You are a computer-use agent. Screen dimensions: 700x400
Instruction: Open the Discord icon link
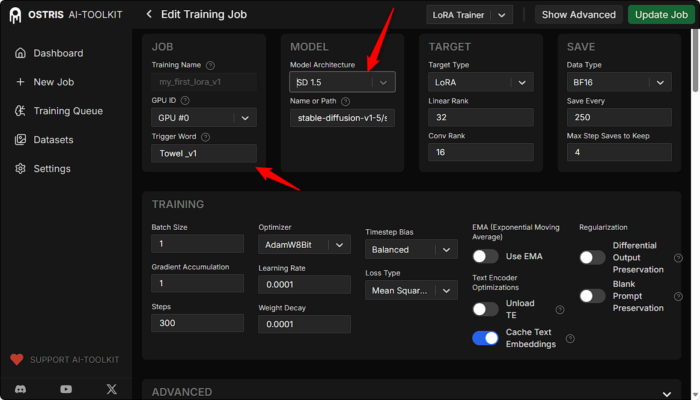point(21,388)
